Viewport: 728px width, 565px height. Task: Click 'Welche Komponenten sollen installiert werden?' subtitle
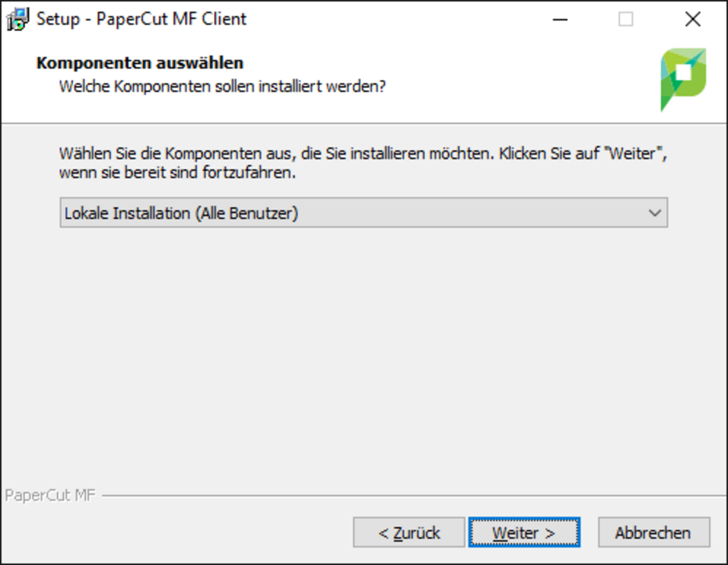(x=222, y=86)
